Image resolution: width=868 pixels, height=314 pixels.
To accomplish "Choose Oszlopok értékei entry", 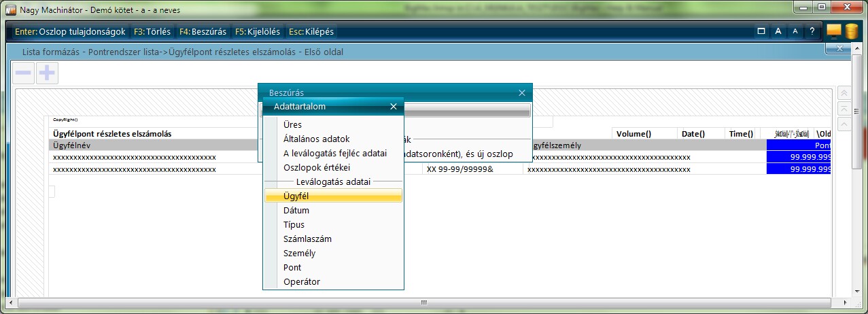I will [333, 167].
